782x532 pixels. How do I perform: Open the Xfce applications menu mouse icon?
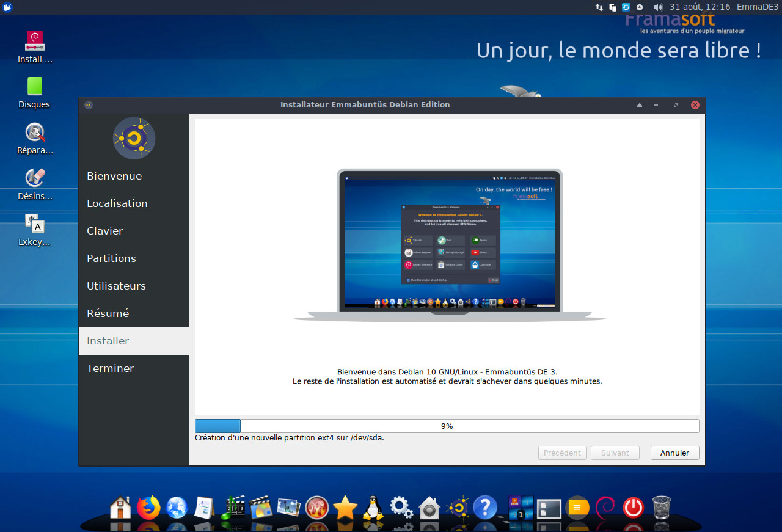pos(7,7)
